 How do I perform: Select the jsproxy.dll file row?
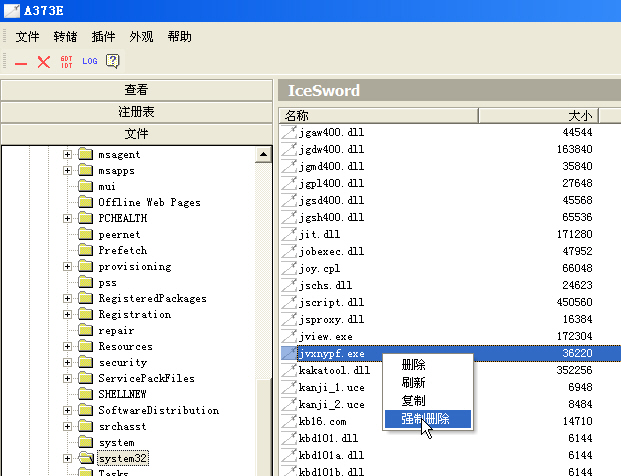pyautogui.click(x=450, y=319)
